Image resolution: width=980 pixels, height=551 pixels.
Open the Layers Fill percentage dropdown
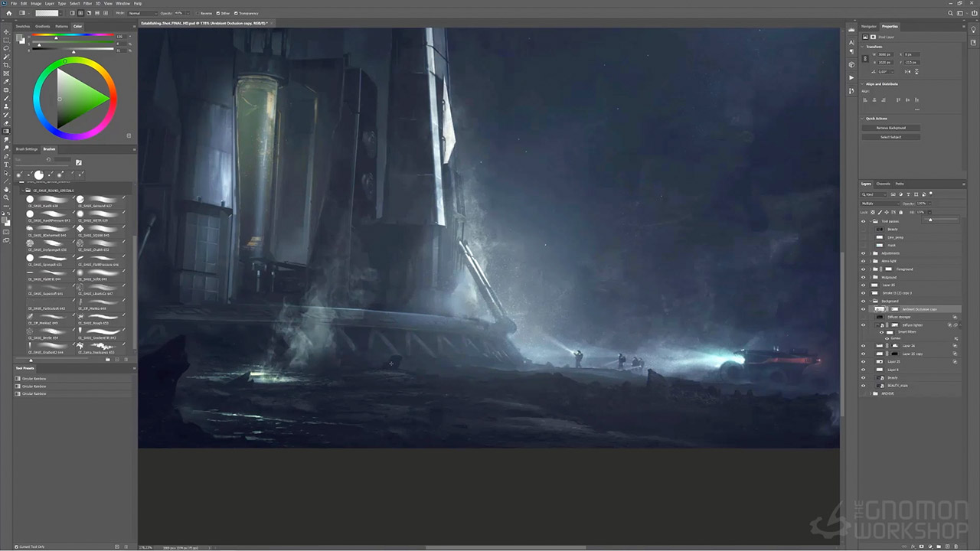pyautogui.click(x=929, y=212)
